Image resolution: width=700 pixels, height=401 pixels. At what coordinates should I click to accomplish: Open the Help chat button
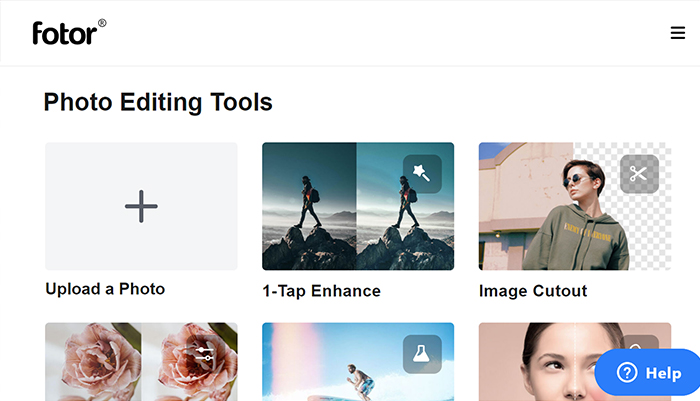point(647,372)
